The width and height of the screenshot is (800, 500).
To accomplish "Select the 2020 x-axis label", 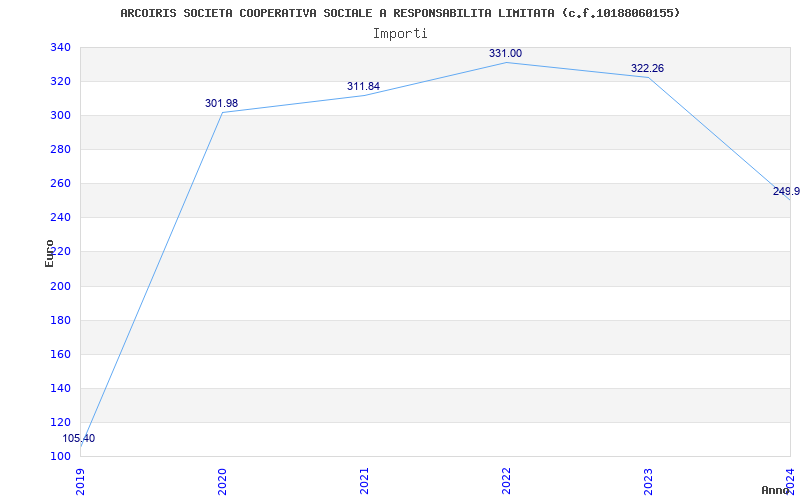I will [222, 481].
